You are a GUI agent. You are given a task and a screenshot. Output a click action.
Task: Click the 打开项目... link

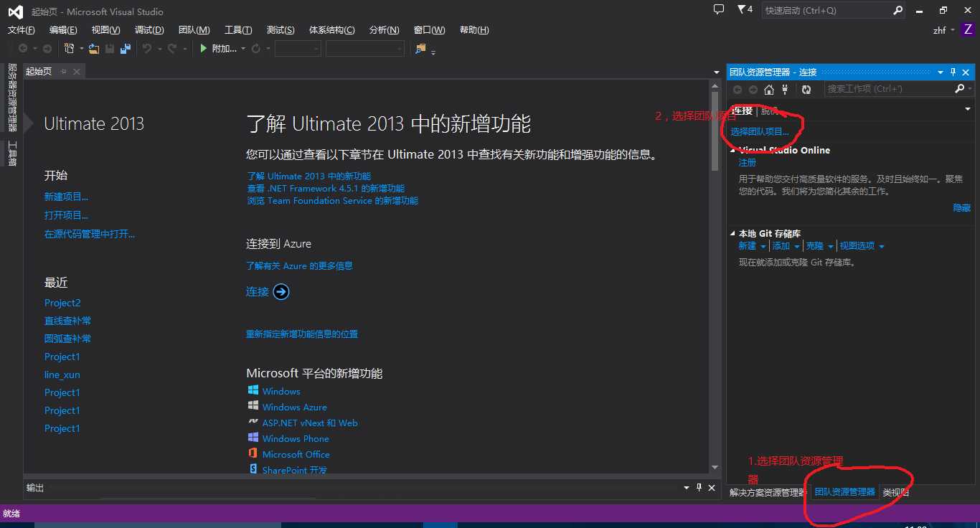(x=67, y=215)
